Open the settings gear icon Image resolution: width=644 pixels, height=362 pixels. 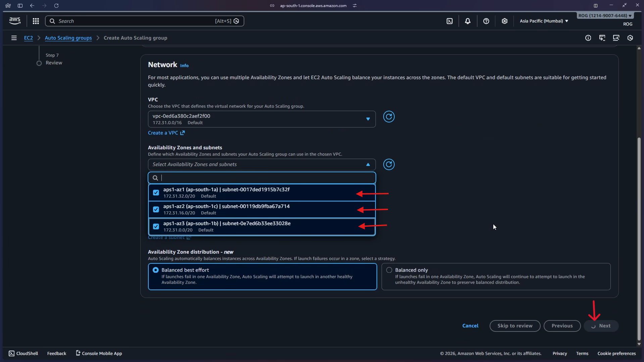click(504, 21)
